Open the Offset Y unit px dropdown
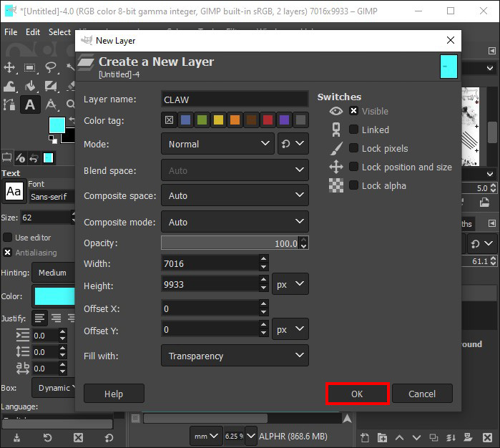 290,328
